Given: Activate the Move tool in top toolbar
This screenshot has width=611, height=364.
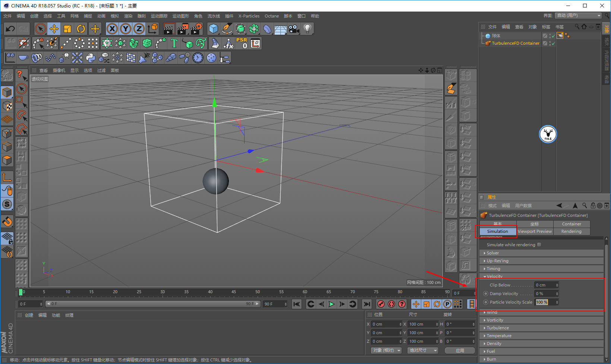Looking at the screenshot, I should pos(54,29).
